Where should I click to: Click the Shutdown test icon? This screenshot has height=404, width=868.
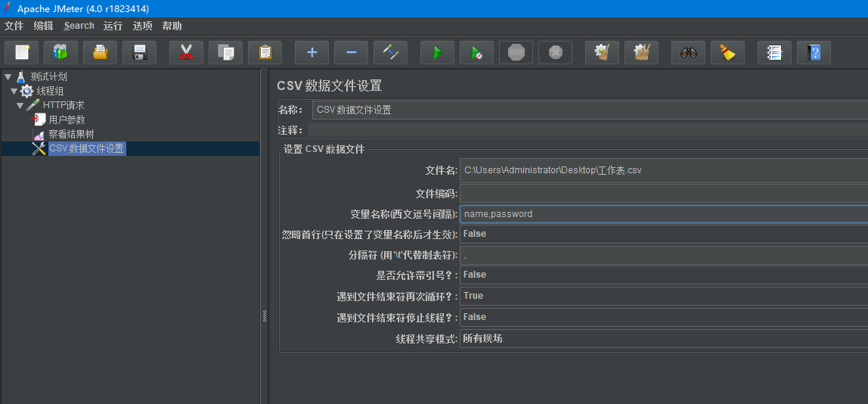pyautogui.click(x=555, y=53)
